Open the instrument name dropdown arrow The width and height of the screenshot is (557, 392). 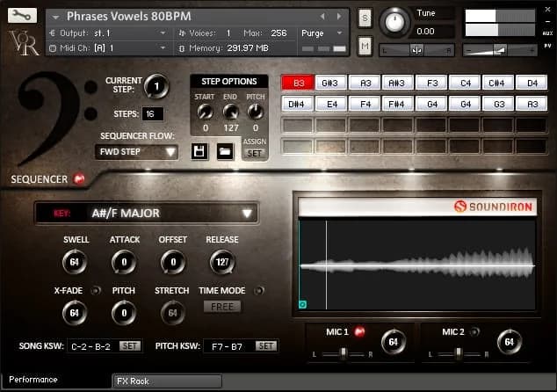pyautogui.click(x=55, y=17)
